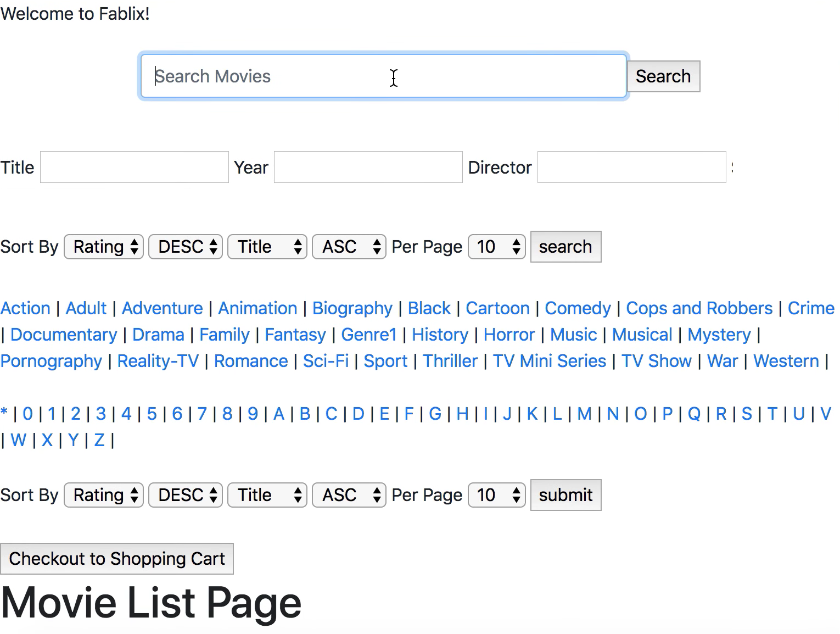Browse titles starting with letter M
The height and width of the screenshot is (634, 840).
pos(584,414)
